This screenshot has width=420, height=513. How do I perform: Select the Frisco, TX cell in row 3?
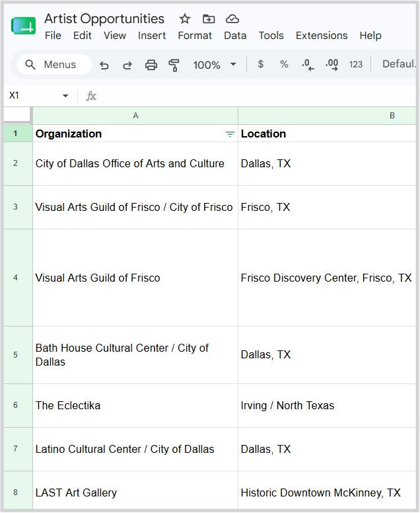click(327, 207)
